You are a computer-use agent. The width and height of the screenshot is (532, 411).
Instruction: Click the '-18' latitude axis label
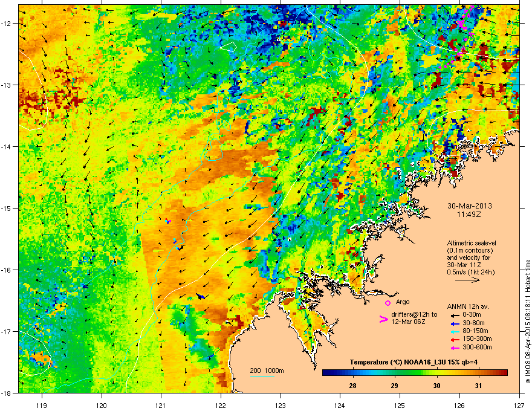point(7,393)
